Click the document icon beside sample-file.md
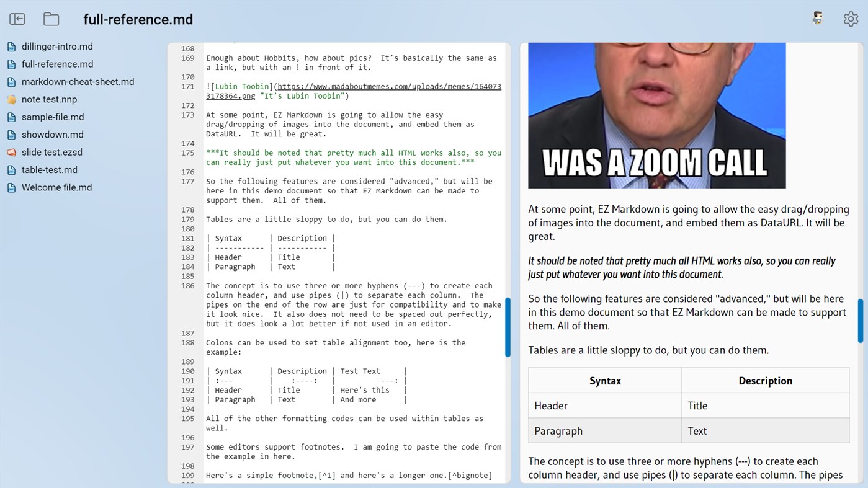The width and height of the screenshot is (868, 488). coord(11,117)
